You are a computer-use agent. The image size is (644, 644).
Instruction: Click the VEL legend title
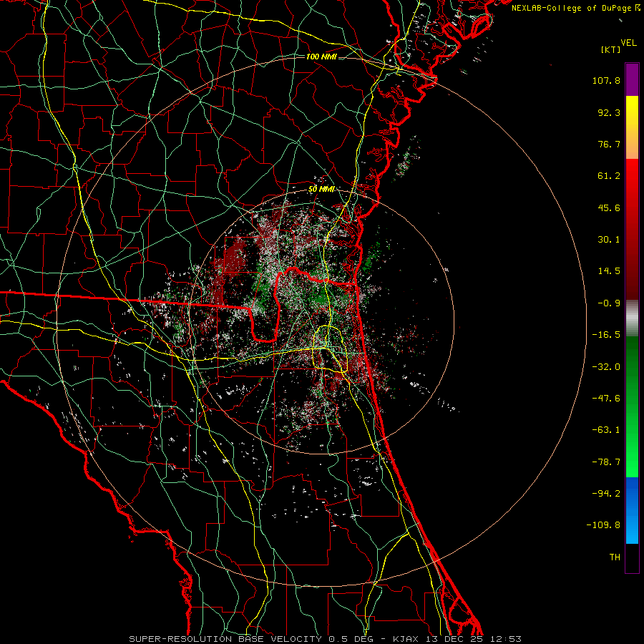pyautogui.click(x=628, y=43)
